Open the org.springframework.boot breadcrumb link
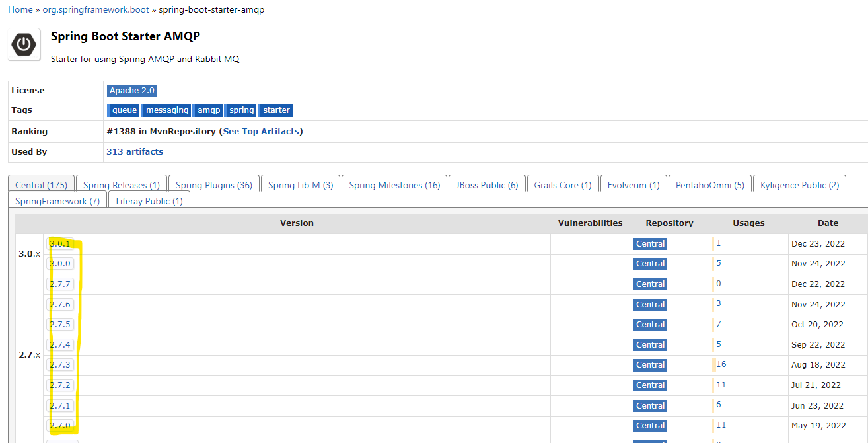868x443 pixels. click(x=96, y=10)
